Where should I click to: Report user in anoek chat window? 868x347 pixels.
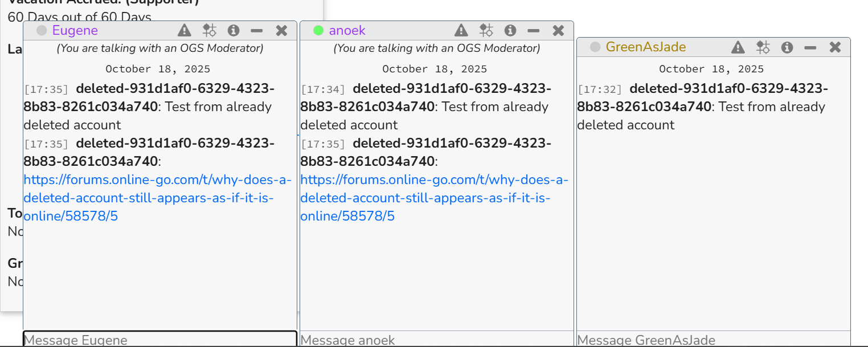coord(461,31)
